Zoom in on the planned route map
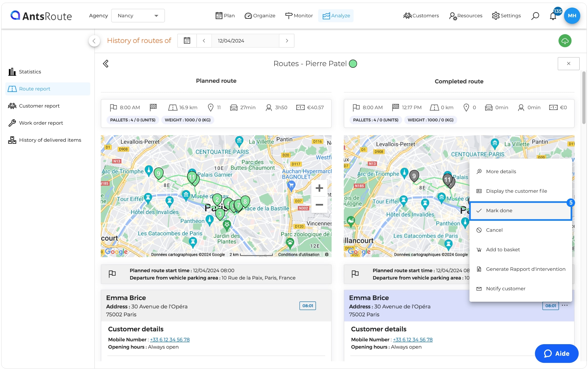Viewport: 588px width, 371px height. coord(319,188)
